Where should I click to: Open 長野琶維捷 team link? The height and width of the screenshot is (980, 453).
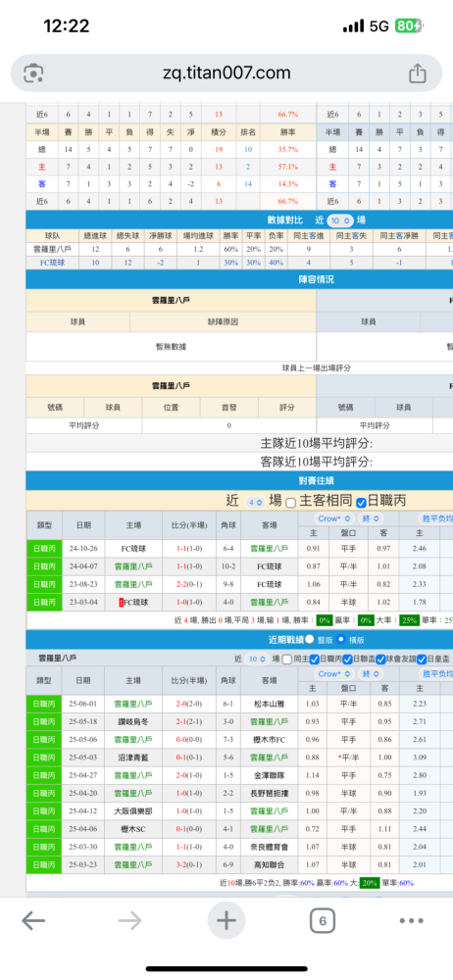coord(271,793)
